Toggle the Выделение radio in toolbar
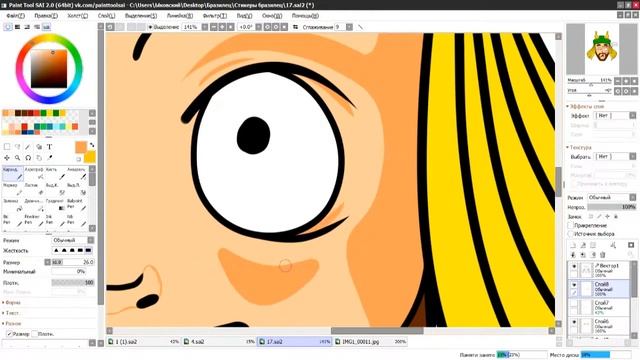This screenshot has width=640, height=360. tap(150, 27)
